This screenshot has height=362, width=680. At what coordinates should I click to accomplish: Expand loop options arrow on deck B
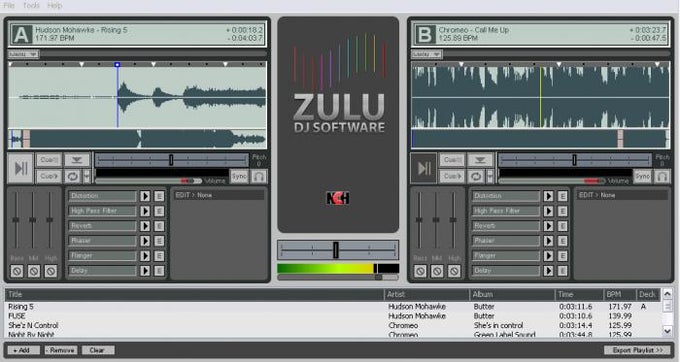pos(490,176)
